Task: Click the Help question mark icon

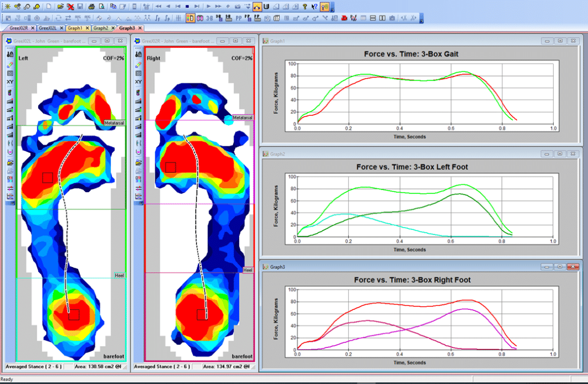Action: click(304, 7)
